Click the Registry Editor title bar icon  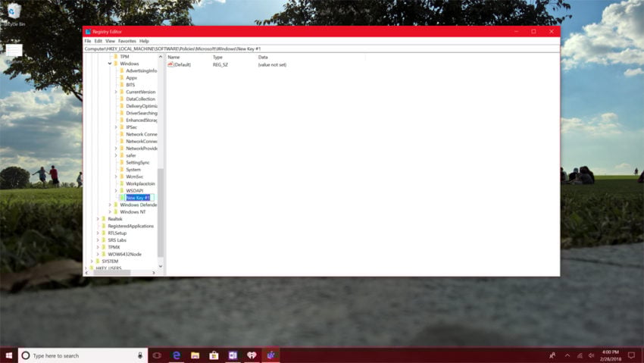[x=88, y=32]
